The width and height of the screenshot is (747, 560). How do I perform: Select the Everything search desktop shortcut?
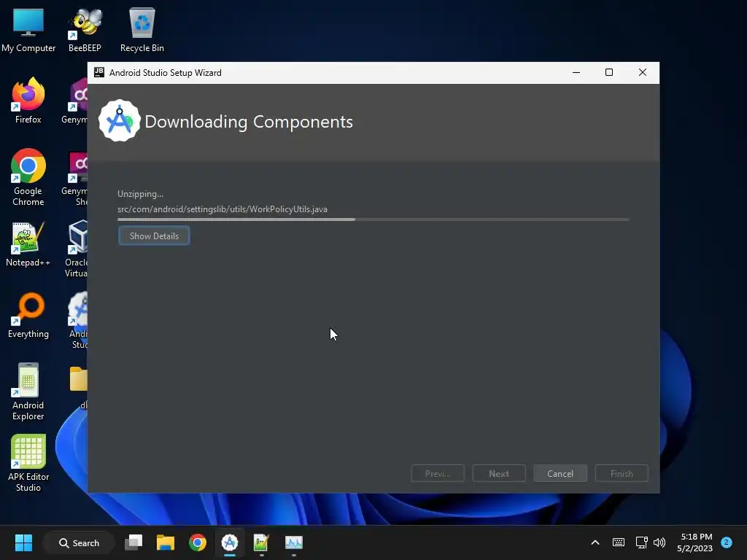pyautogui.click(x=28, y=315)
